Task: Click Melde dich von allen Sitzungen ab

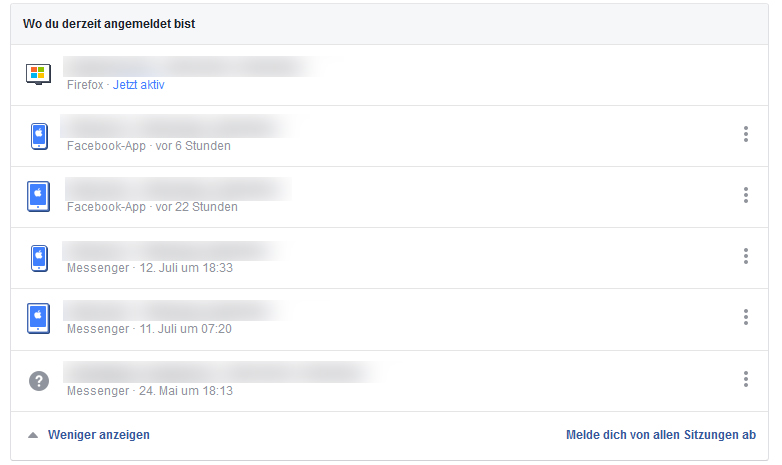Action: [660, 435]
